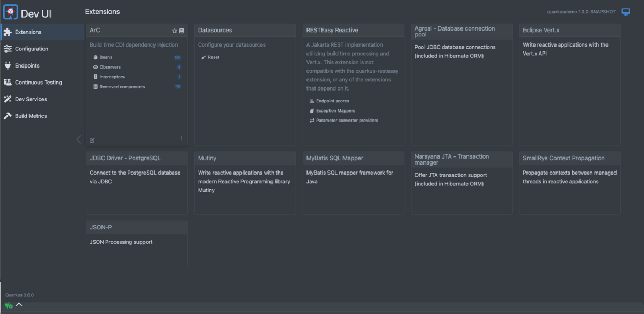Click the Configuration sliders icon in sidebar
Image resolution: width=644 pixels, height=314 pixels.
(x=8, y=49)
